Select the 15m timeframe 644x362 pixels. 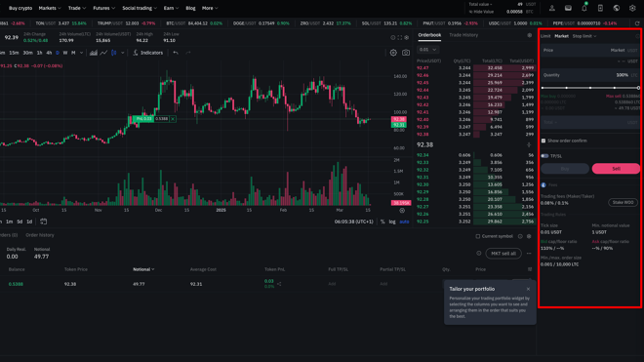(x=14, y=53)
